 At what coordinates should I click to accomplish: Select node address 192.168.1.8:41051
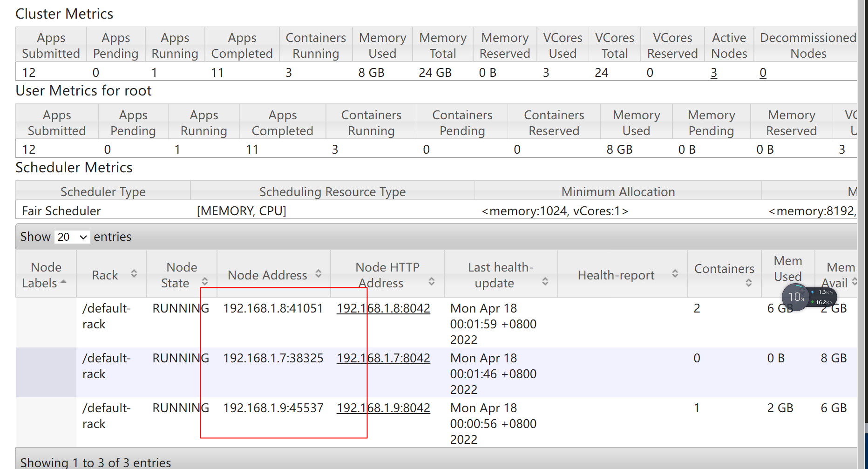(273, 308)
